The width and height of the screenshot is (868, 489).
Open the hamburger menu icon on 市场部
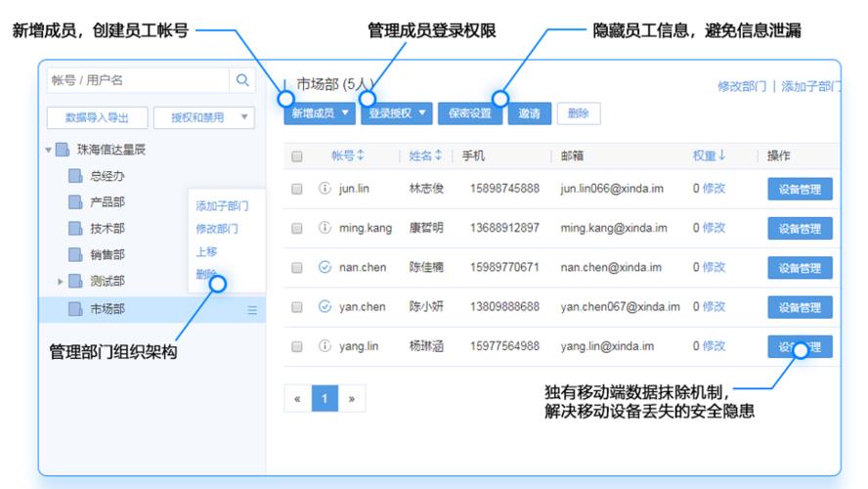point(252,310)
